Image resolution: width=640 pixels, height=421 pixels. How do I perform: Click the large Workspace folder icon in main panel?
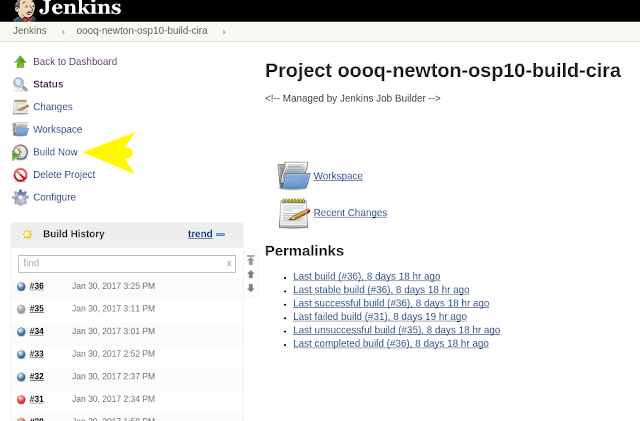coord(293,176)
